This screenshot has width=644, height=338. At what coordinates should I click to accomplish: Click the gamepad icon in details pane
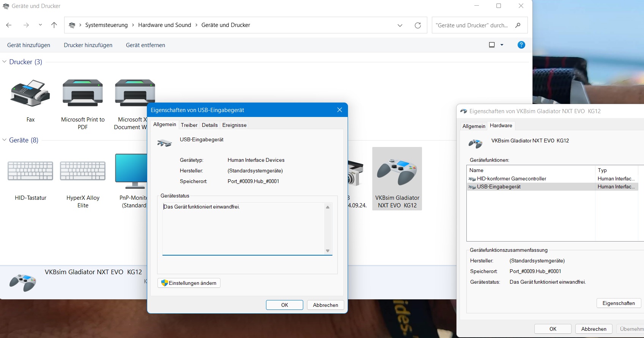click(x=23, y=282)
